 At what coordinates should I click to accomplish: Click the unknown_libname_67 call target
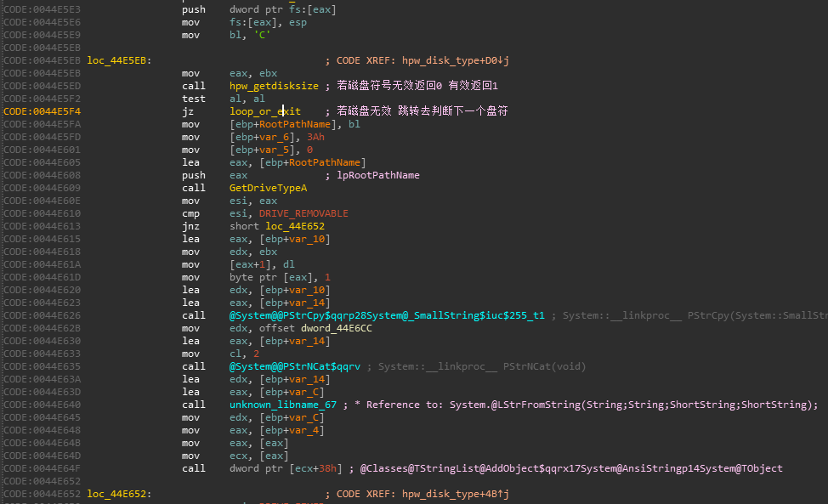[284, 405]
